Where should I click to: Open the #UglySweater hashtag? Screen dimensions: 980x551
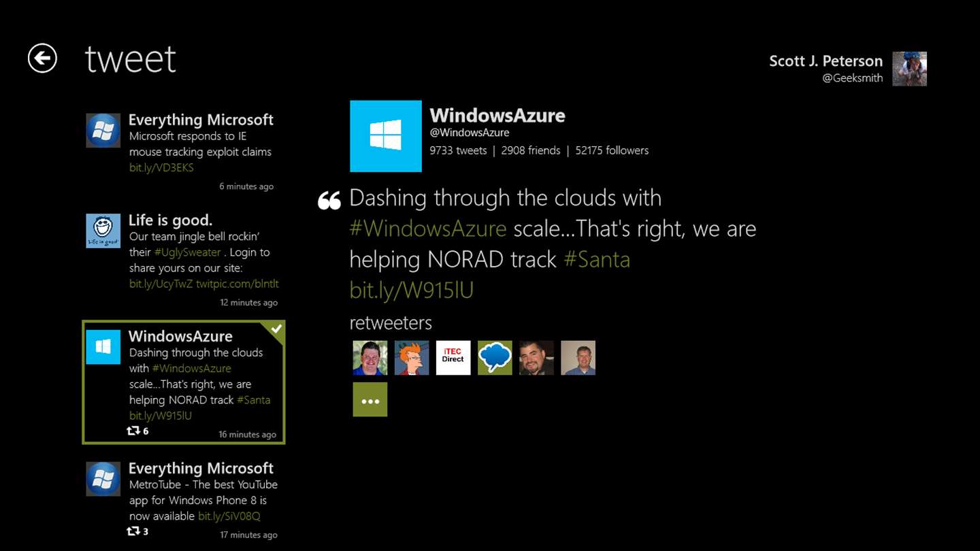(188, 252)
